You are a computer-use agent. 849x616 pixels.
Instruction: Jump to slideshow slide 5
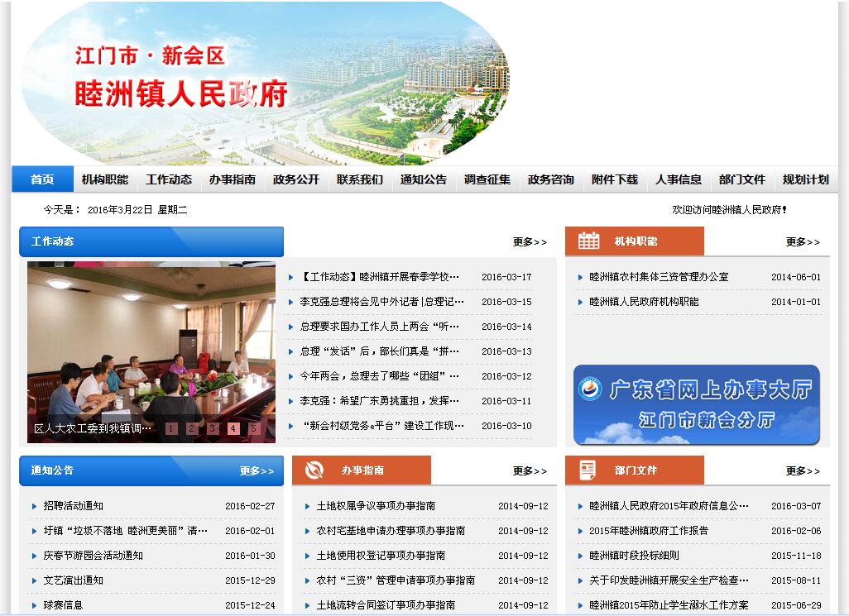pos(253,428)
